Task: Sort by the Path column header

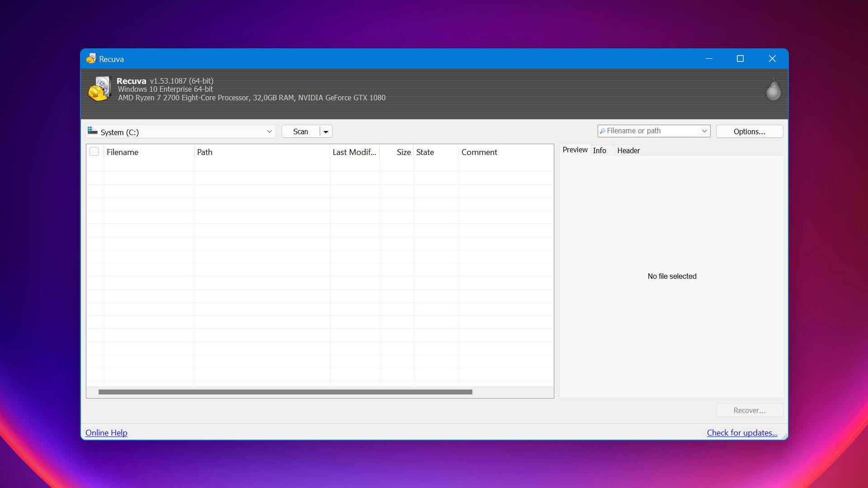Action: coord(262,152)
